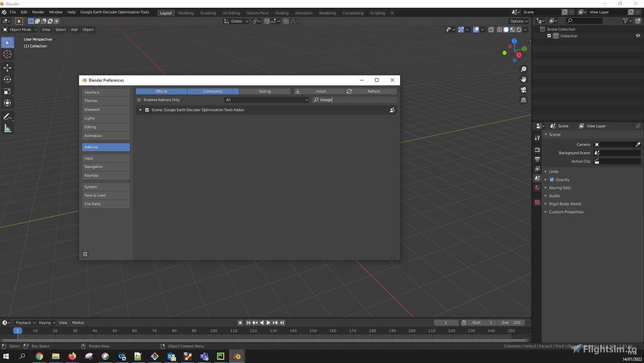Select the Rotate tool

pos(7,79)
